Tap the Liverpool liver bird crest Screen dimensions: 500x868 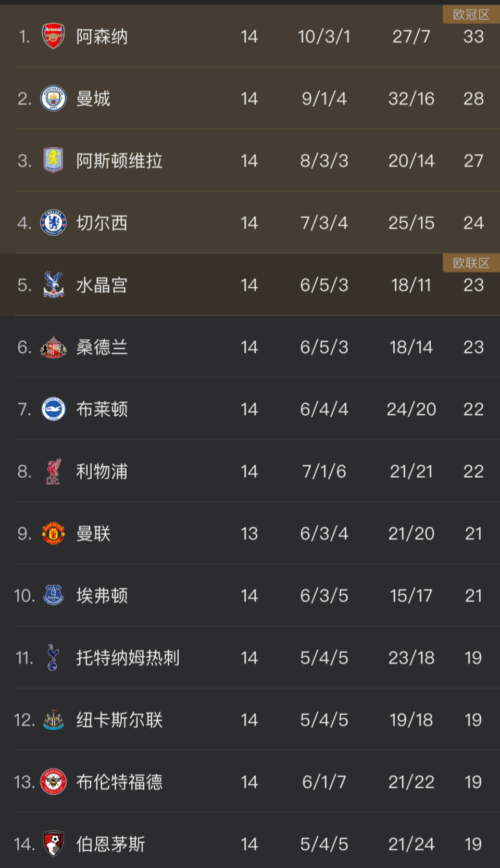coord(53,471)
